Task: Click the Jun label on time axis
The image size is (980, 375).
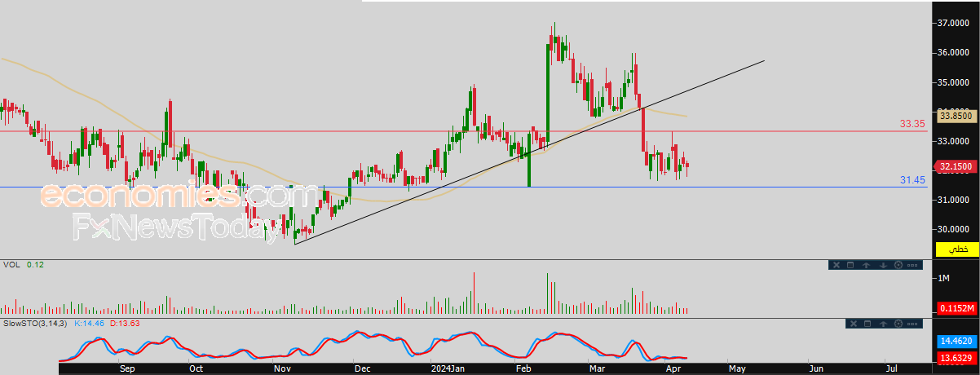Action: [815, 368]
